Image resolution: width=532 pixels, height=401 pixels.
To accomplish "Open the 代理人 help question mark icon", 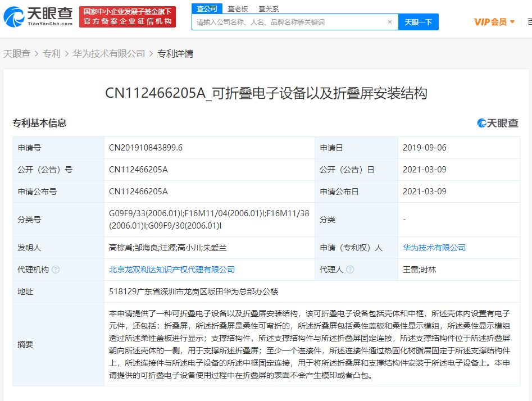I will coord(350,270).
